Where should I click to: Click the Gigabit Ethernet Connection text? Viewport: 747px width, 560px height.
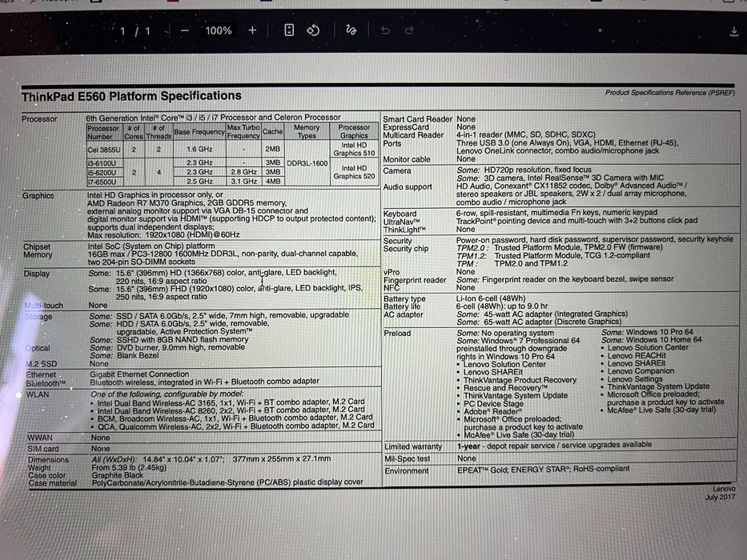click(139, 374)
